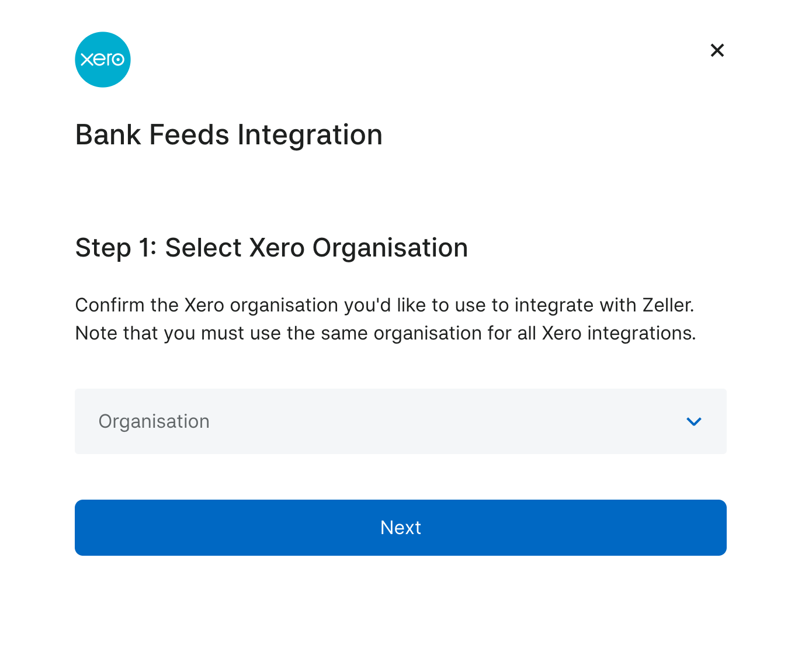Click the Organisation placeholder text
Image resolution: width=812 pixels, height=658 pixels.
tap(154, 421)
